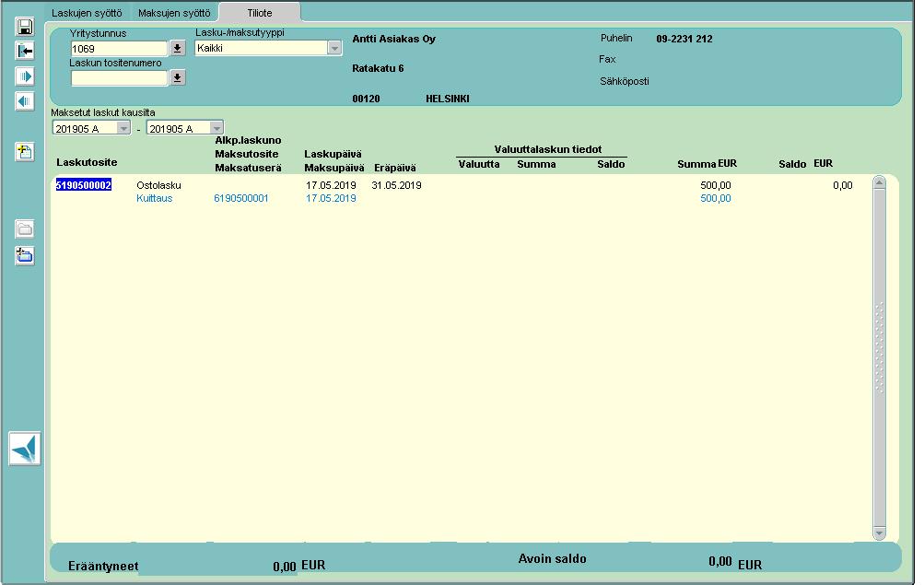The image size is (924, 585).
Task: Expand the Lasku-/maksutyyppi Kaikki dropdown
Action: pos(334,48)
